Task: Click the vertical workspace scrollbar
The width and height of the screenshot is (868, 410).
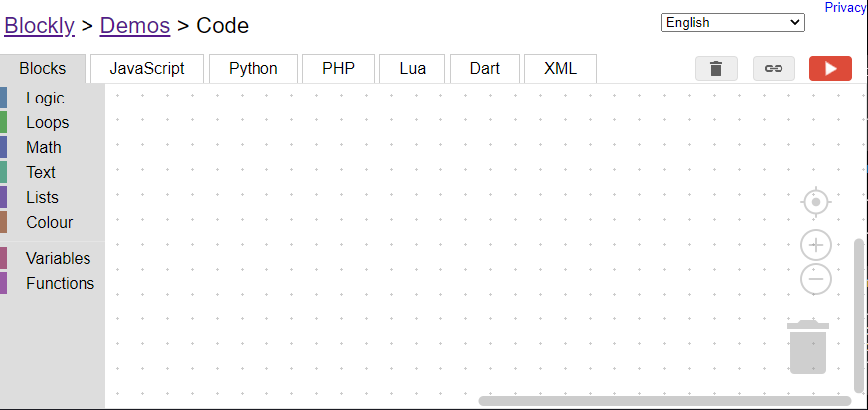Action: [859, 313]
